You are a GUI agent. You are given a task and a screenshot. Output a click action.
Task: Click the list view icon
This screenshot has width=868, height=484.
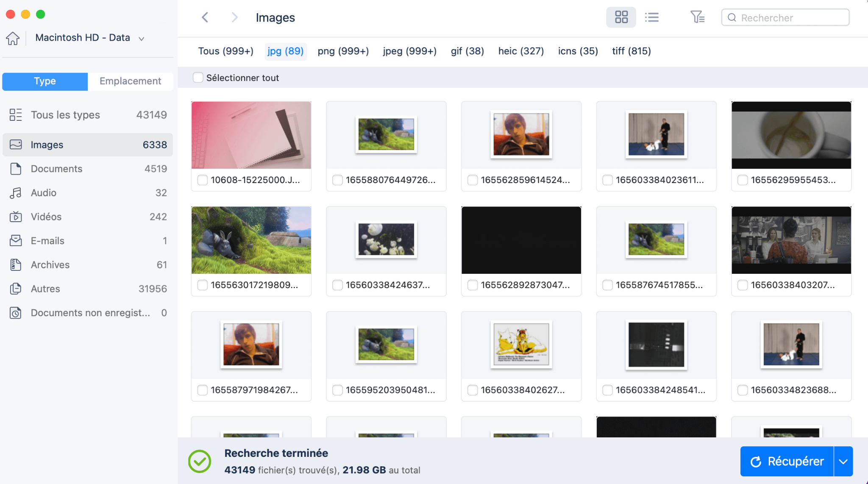(651, 17)
